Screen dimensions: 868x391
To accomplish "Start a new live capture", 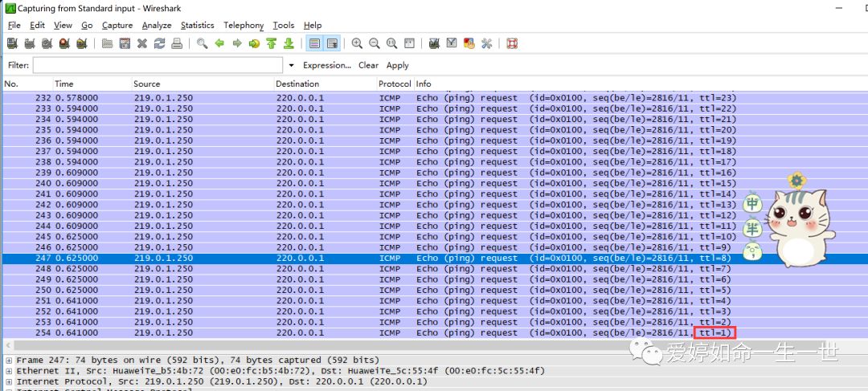I will (47, 43).
